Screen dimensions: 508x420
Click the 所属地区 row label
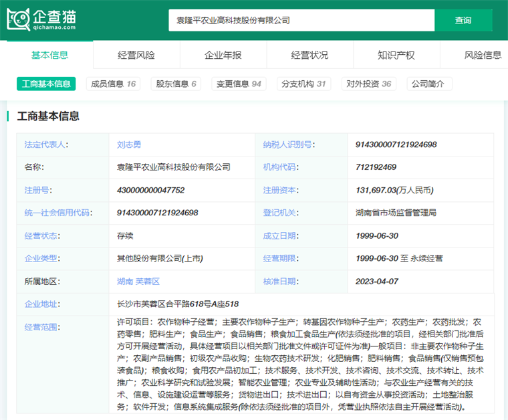[x=42, y=282]
